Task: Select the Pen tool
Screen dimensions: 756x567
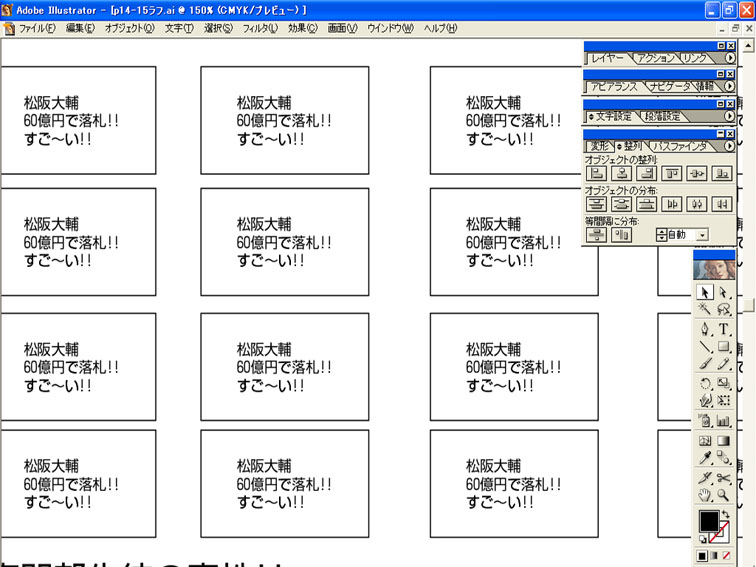Action: pyautogui.click(x=704, y=330)
